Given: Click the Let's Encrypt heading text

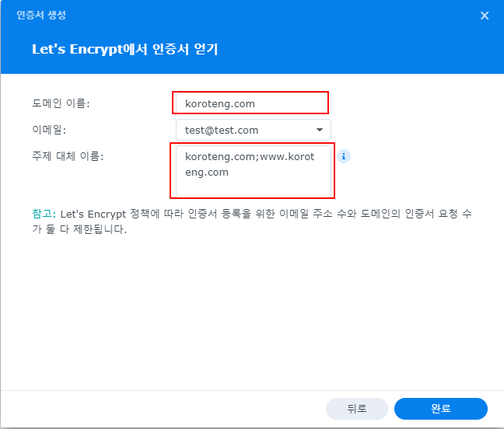Looking at the screenshot, I should click(x=125, y=49).
